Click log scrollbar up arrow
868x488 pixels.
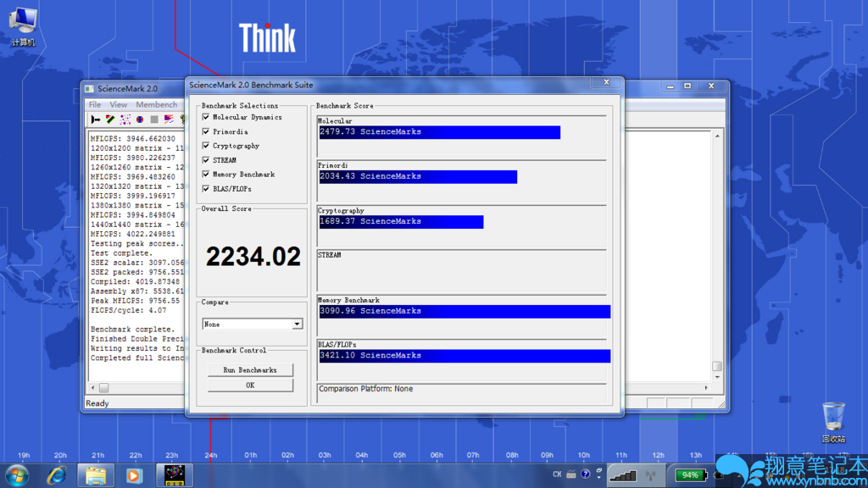coord(717,136)
